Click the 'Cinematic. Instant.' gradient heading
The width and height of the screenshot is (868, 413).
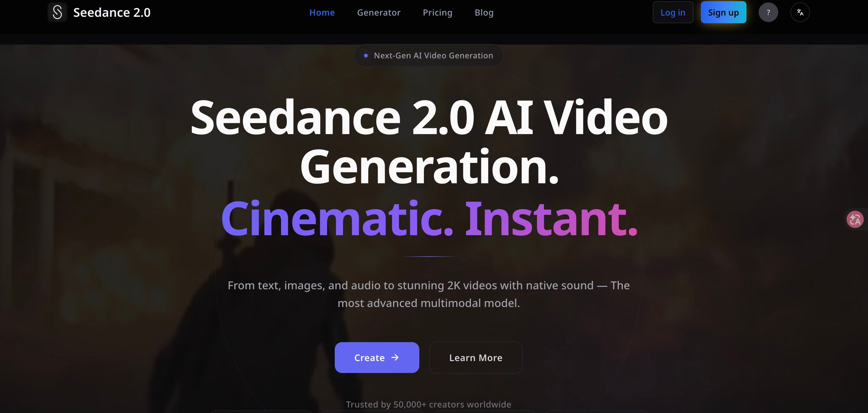pos(429,218)
